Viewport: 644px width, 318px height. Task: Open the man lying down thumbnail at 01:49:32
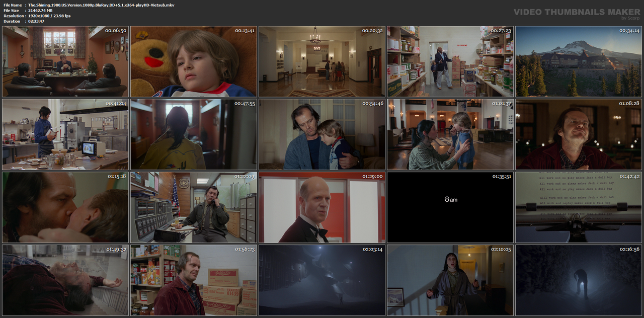tap(65, 280)
